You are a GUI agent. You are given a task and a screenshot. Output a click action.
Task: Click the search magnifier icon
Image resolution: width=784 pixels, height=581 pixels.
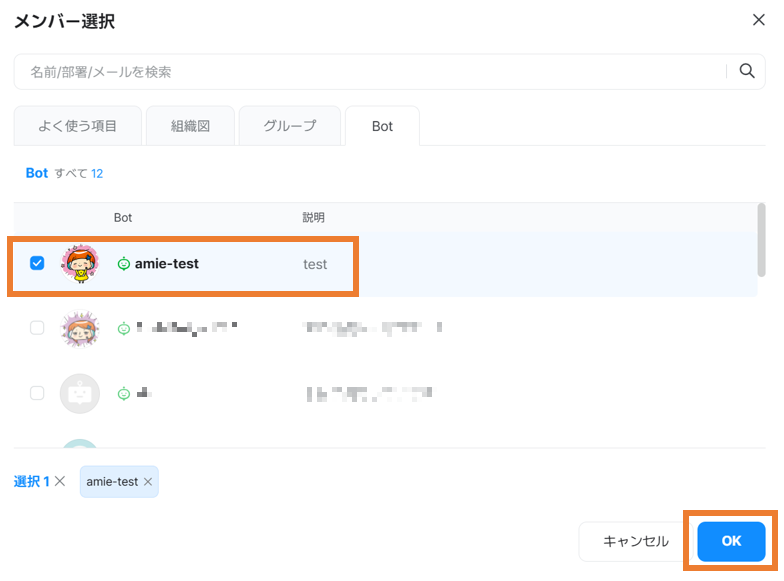pos(746,71)
